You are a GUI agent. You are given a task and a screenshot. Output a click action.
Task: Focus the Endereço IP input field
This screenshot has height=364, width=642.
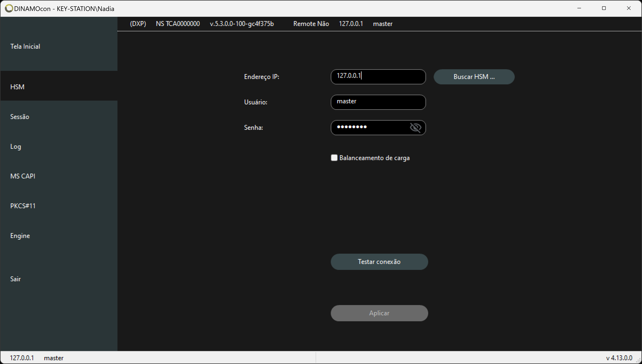(x=378, y=77)
